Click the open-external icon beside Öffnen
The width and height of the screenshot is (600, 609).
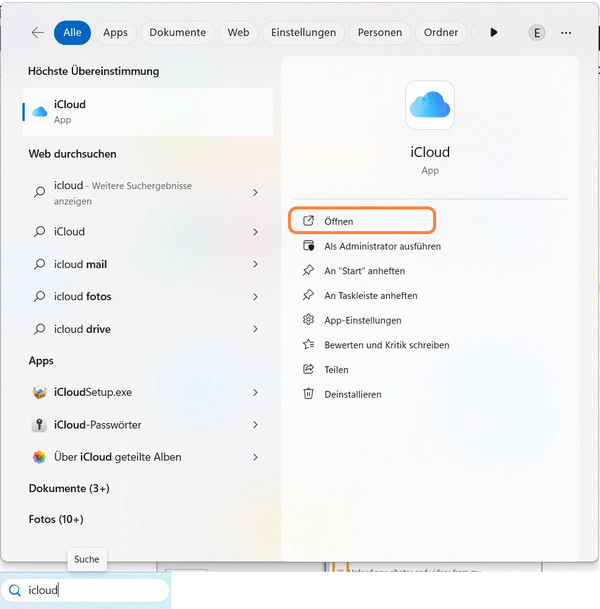[308, 221]
